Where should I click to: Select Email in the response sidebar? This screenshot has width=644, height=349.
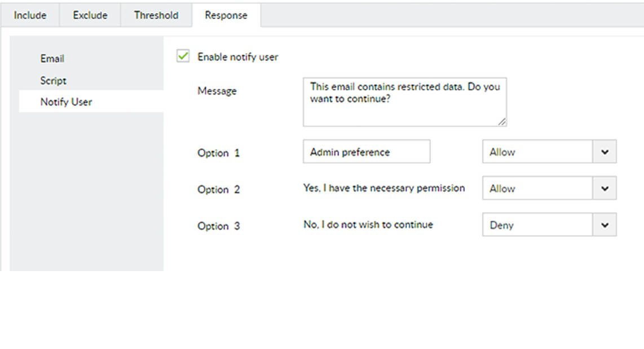coord(52,59)
